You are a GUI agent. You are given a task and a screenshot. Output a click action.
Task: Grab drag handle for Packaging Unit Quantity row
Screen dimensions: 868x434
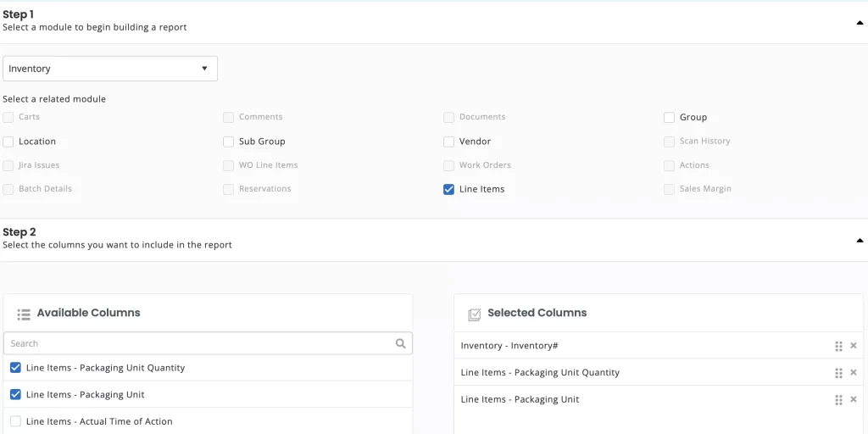[838, 373]
